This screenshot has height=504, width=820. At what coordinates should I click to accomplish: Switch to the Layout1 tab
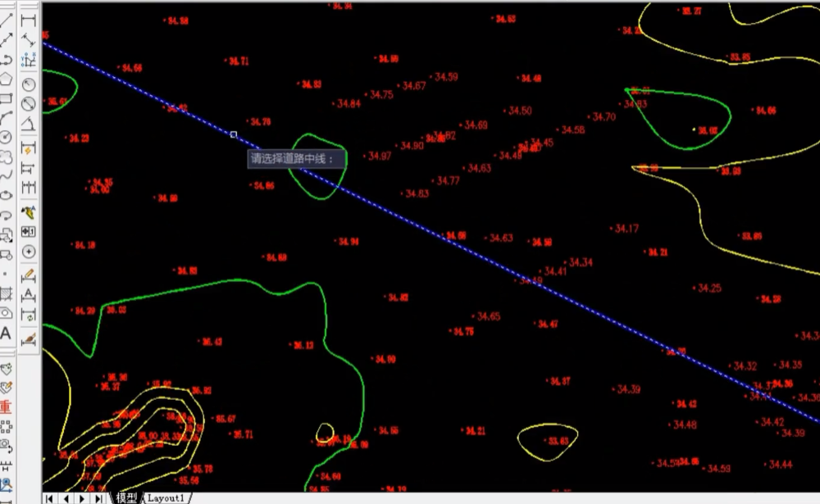(166, 497)
